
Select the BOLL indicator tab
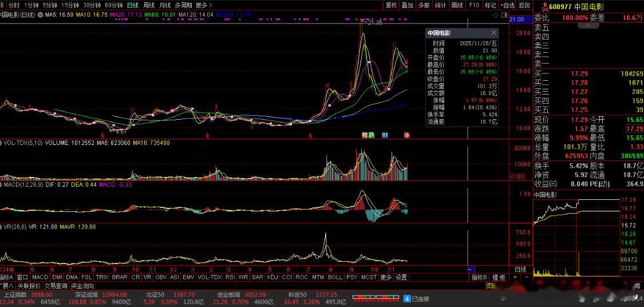(x=335, y=277)
